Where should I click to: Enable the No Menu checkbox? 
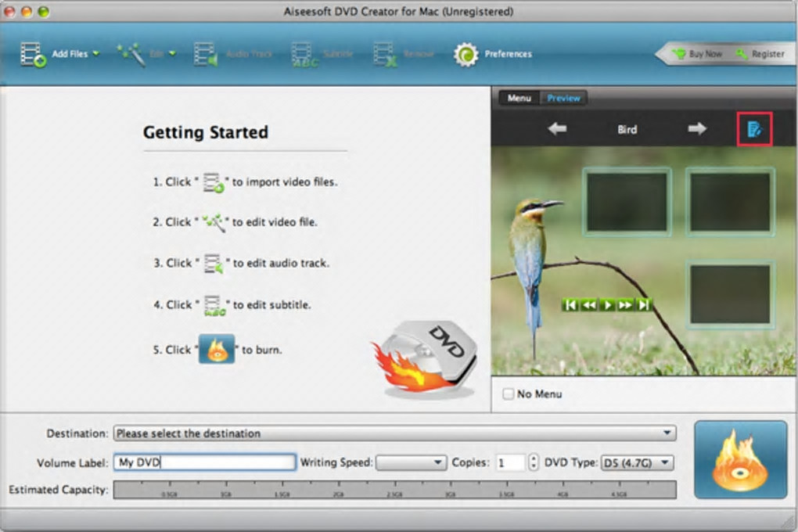click(508, 394)
